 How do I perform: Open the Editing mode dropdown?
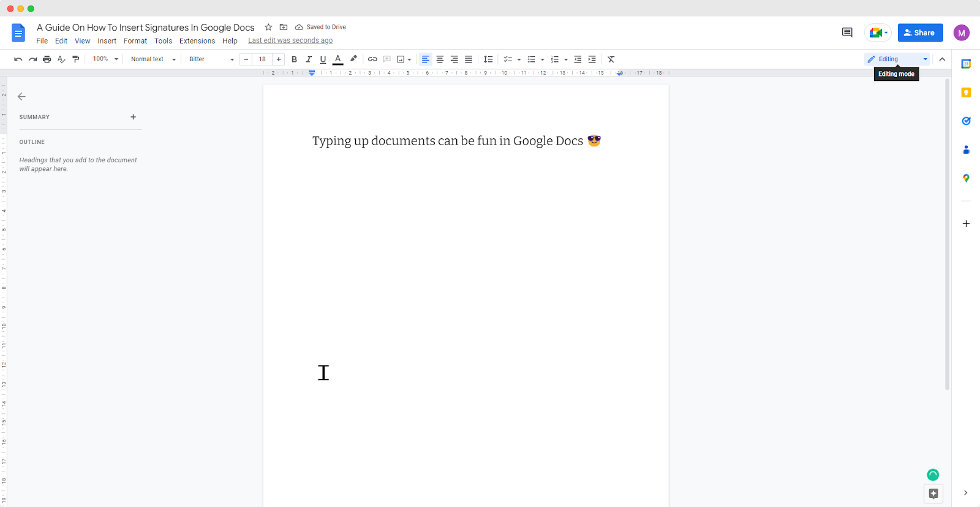(x=897, y=59)
